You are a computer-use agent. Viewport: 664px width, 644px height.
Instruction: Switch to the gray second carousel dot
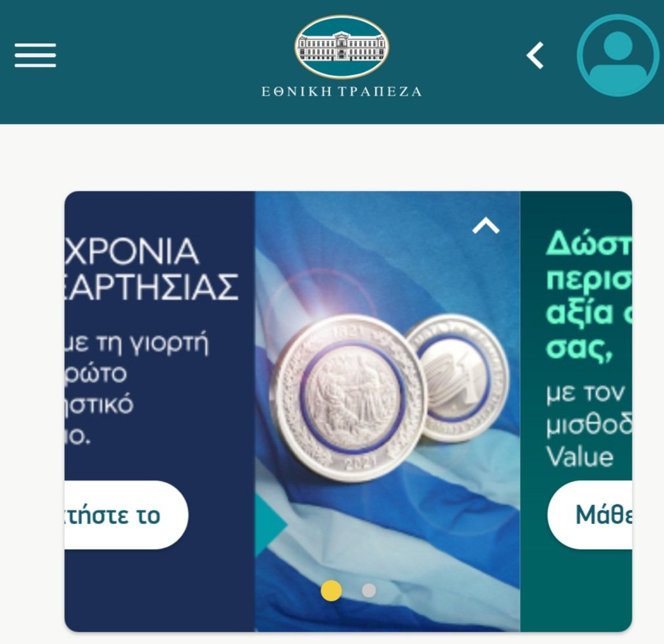pyautogui.click(x=369, y=591)
